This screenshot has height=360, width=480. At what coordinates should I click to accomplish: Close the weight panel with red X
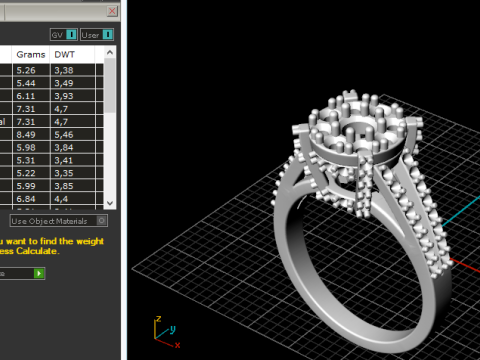pos(112,11)
